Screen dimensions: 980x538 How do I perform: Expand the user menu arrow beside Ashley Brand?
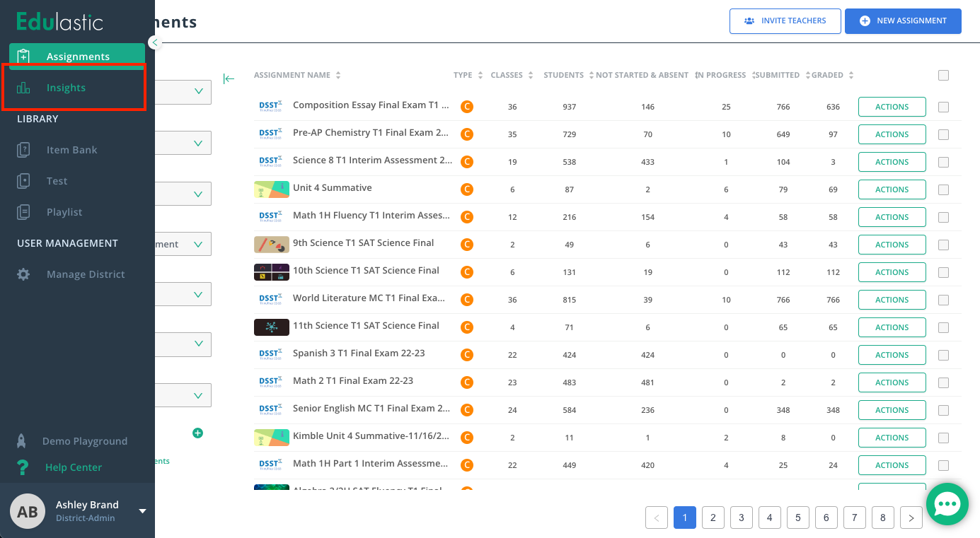pyautogui.click(x=142, y=511)
